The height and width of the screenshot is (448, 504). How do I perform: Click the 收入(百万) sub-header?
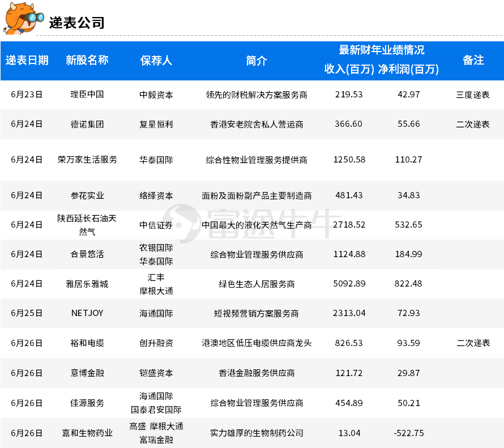tap(349, 69)
